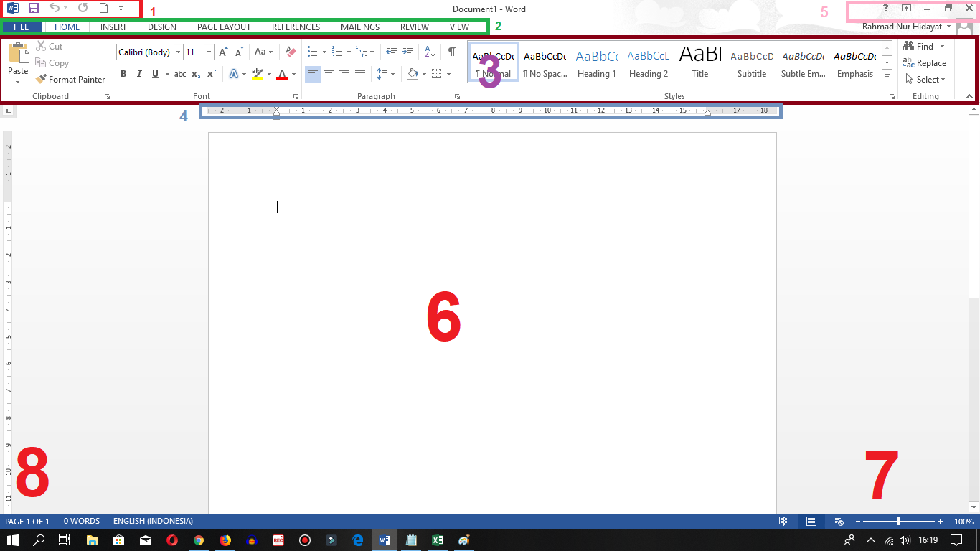Open Word Help question mark
980x551 pixels.
point(886,9)
